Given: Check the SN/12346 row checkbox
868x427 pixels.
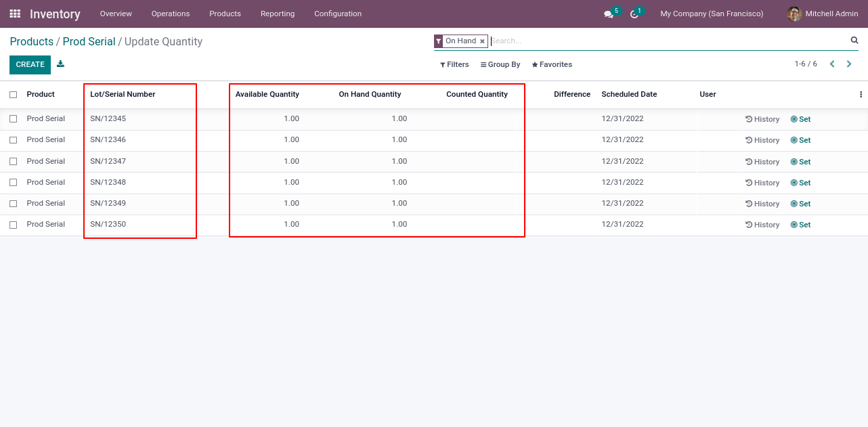Looking at the screenshot, I should 13,140.
